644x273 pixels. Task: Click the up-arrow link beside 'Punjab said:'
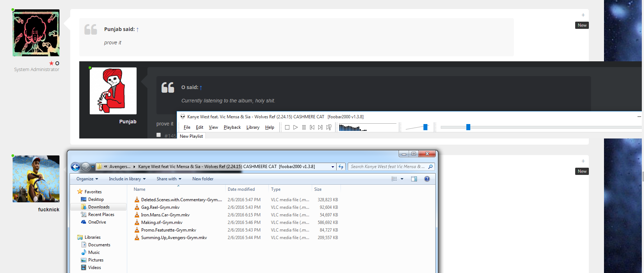pos(137,30)
